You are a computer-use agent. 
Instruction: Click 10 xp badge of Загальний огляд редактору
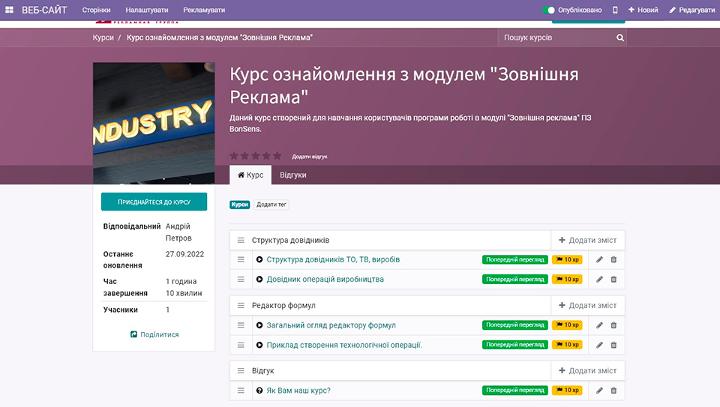[x=567, y=325]
